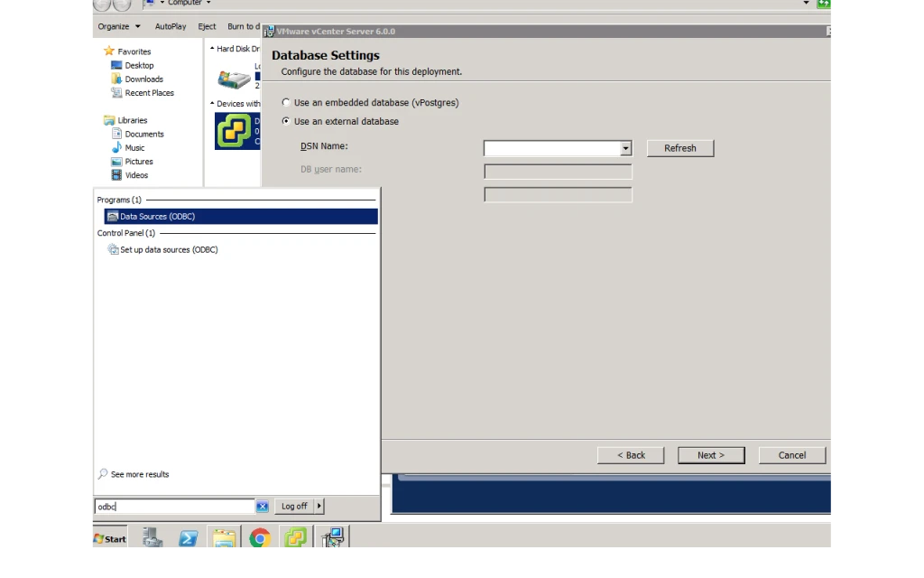Click the Refresh button
924x578 pixels.
[x=680, y=148]
